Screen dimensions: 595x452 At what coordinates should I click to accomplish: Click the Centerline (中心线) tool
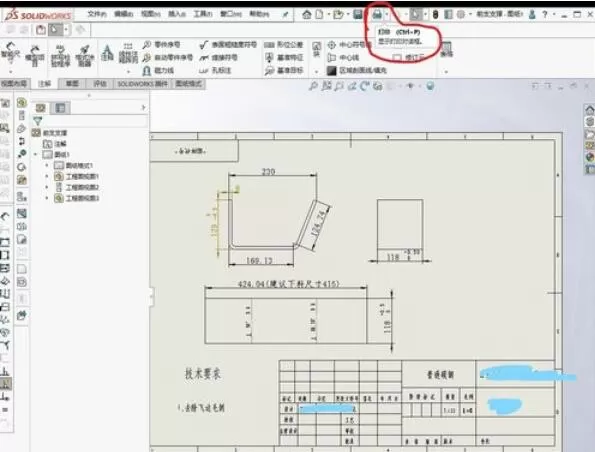point(343,58)
